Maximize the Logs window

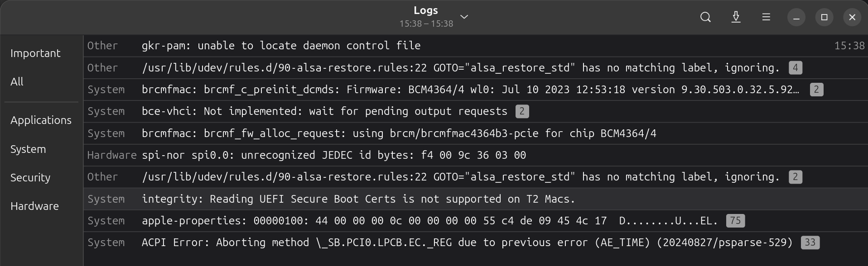824,17
